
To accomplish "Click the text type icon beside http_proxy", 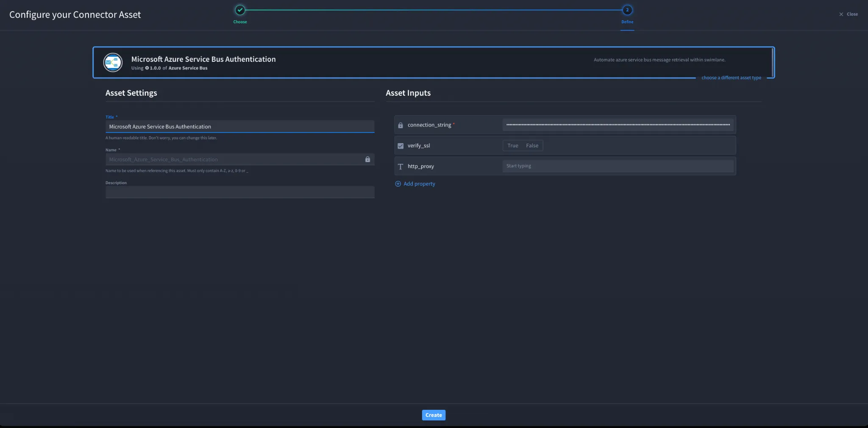I will 400,166.
